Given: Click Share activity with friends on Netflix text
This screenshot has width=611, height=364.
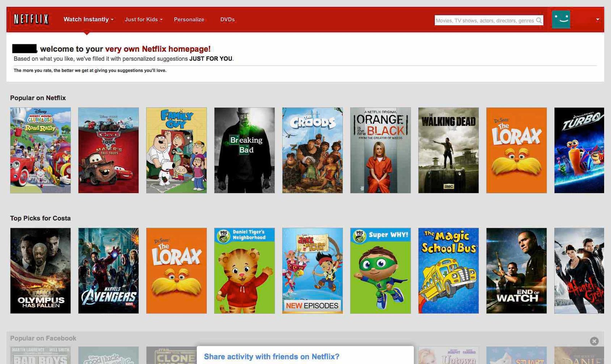Looking at the screenshot, I should pos(272,357).
